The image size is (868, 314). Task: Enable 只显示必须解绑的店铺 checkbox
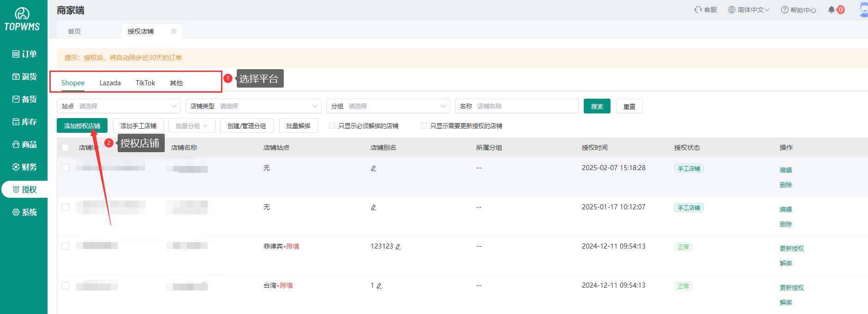point(332,126)
